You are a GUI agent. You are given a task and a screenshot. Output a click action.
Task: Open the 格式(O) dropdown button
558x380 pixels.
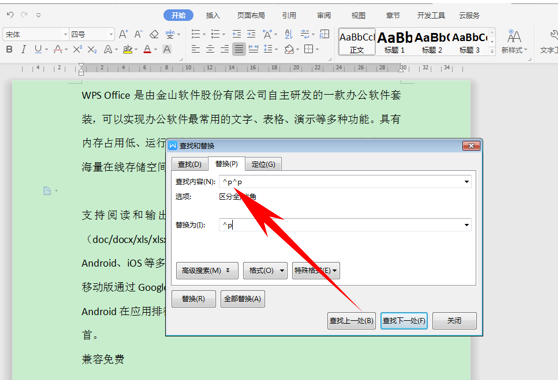(x=265, y=271)
